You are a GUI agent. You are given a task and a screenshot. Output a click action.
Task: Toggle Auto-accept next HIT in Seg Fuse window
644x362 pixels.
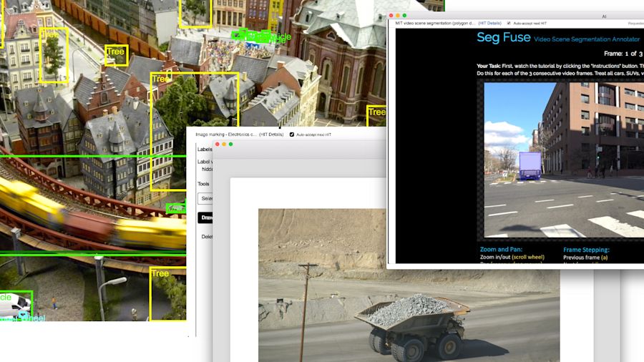pyautogui.click(x=509, y=24)
